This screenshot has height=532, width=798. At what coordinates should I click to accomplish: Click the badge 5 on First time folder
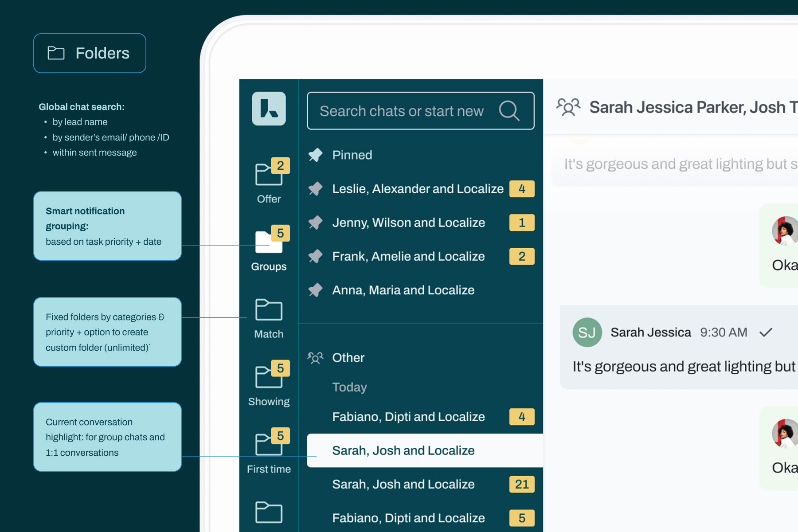pyautogui.click(x=280, y=435)
